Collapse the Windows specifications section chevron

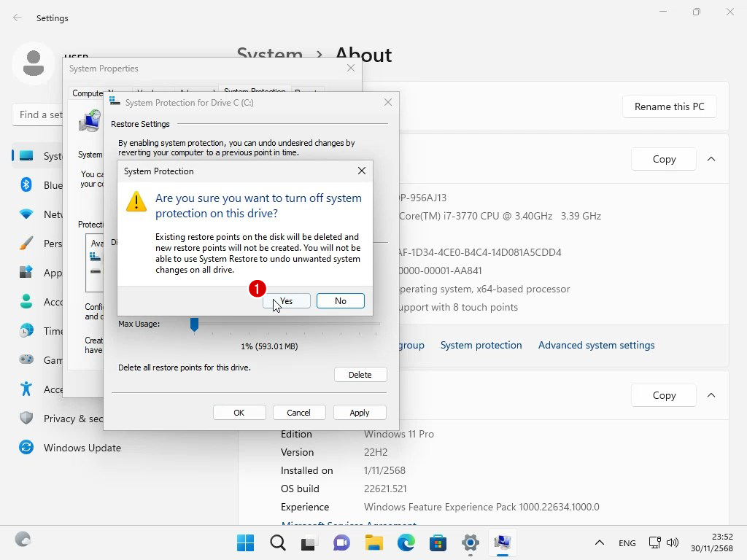[x=711, y=395]
